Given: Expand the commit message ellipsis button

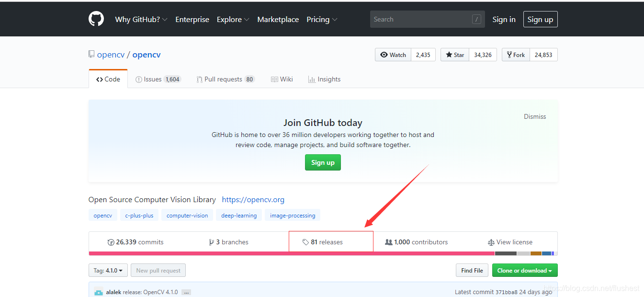Looking at the screenshot, I should pyautogui.click(x=186, y=292).
